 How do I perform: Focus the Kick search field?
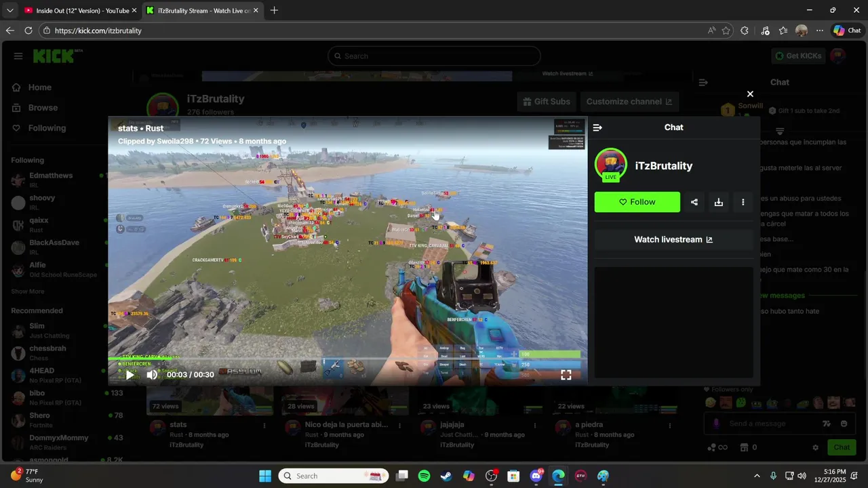point(434,56)
